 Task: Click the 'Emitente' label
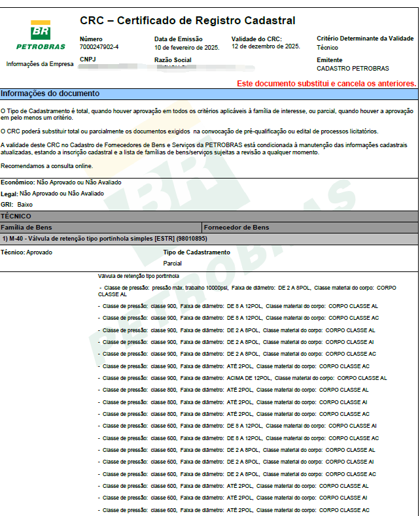(x=330, y=60)
